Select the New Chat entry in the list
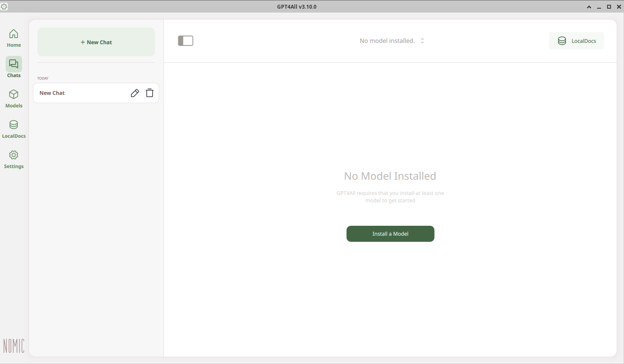Screen dimensions: 624x364 tap(96, 93)
